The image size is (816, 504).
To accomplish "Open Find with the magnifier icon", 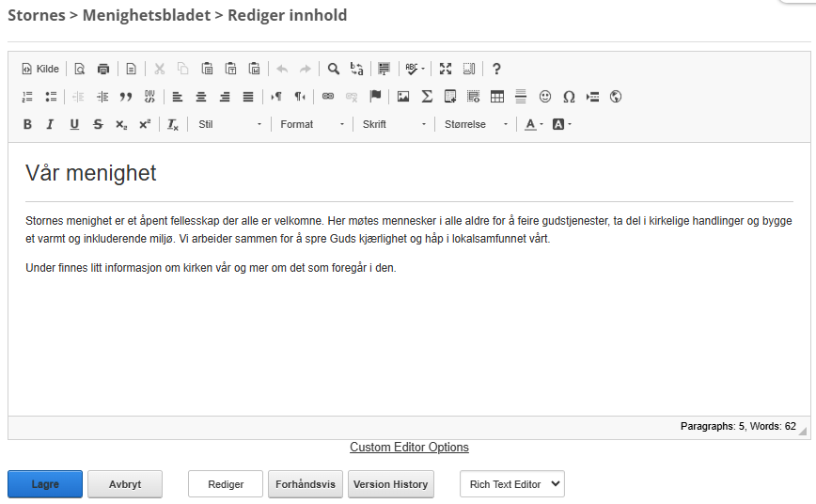I will click(x=334, y=69).
